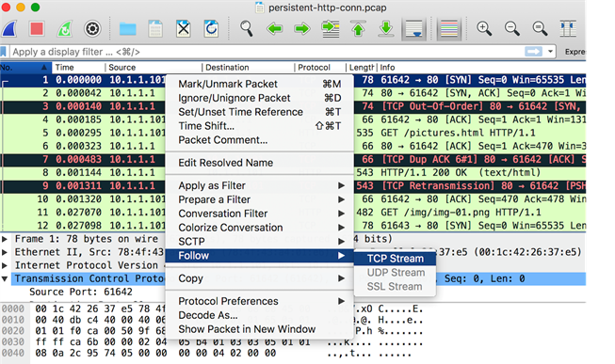Go to a specific packet icon

[x=331, y=28]
